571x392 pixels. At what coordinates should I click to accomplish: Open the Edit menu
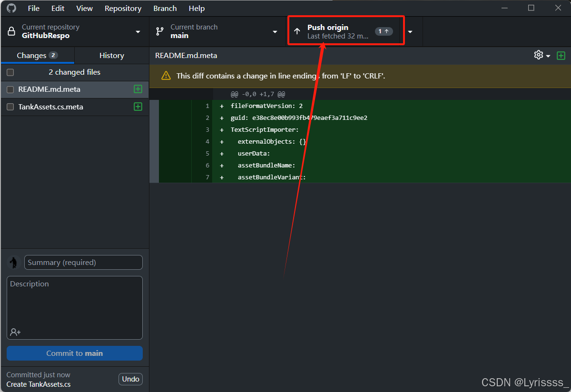[x=58, y=9]
